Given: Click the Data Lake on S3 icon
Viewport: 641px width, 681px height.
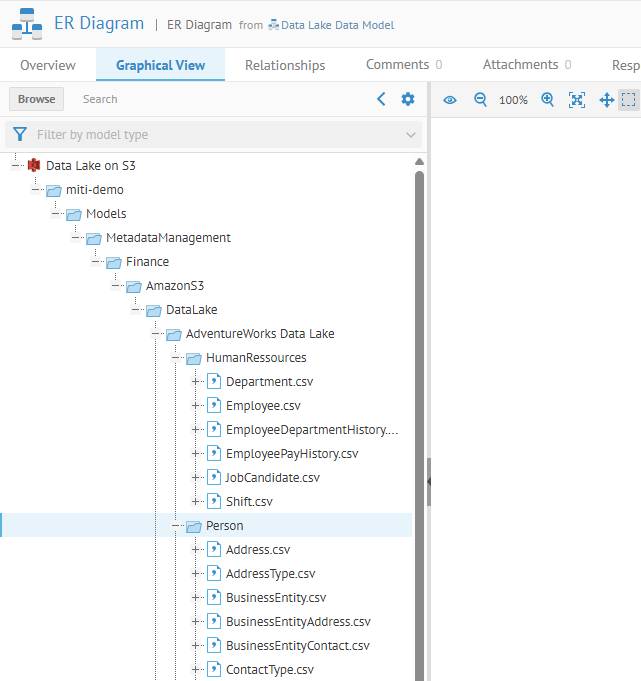Looking at the screenshot, I should [34, 166].
